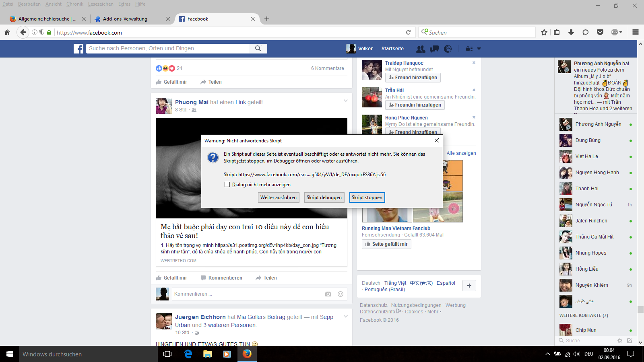Open Facebook notifications globe icon

coord(448,49)
